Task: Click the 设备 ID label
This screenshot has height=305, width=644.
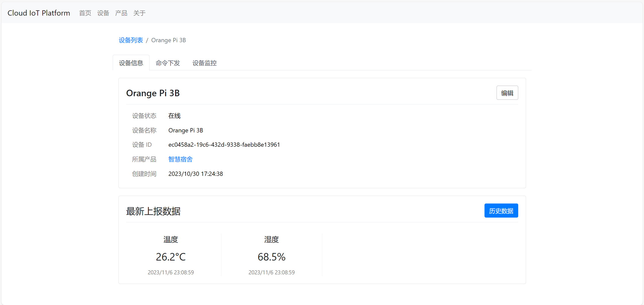Action: pos(142,145)
